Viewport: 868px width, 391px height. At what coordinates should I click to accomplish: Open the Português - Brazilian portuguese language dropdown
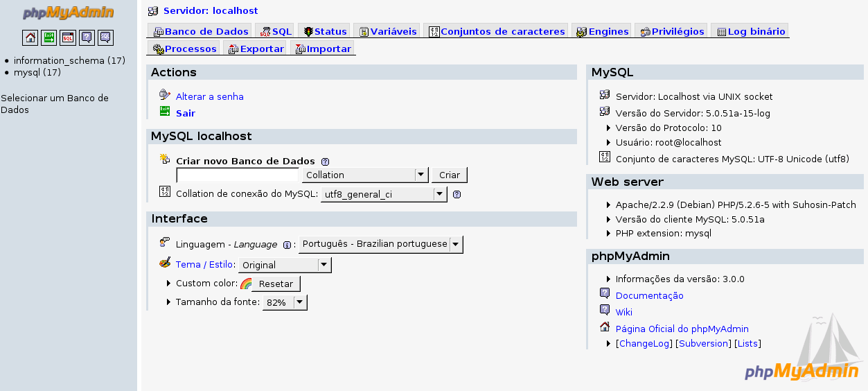[381, 244]
